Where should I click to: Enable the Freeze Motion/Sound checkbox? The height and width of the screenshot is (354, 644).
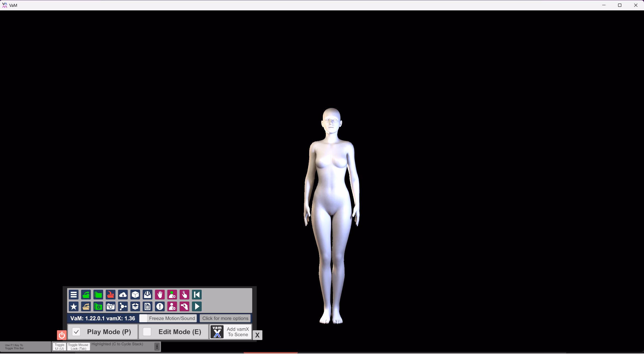click(x=143, y=318)
